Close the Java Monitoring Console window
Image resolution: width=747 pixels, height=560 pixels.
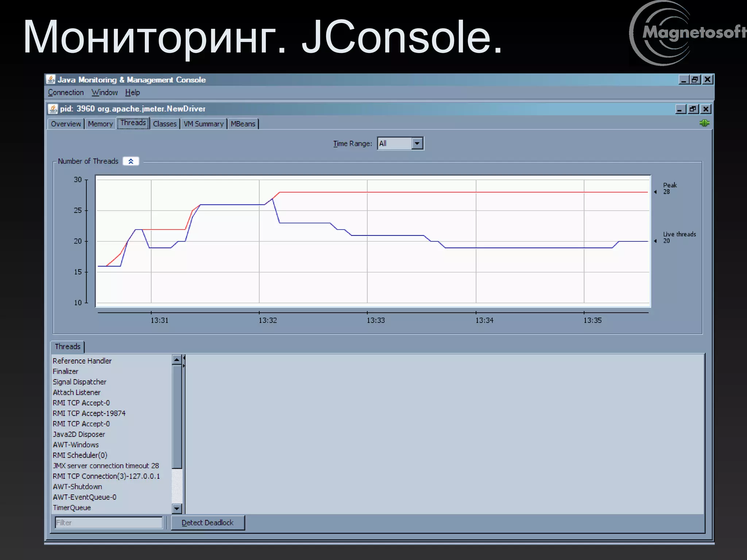point(708,79)
